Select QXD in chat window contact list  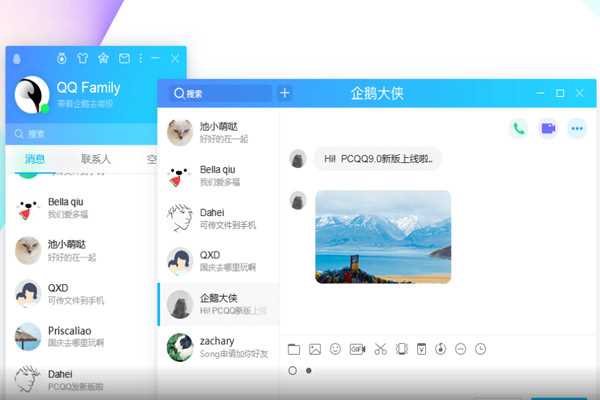pos(218,261)
